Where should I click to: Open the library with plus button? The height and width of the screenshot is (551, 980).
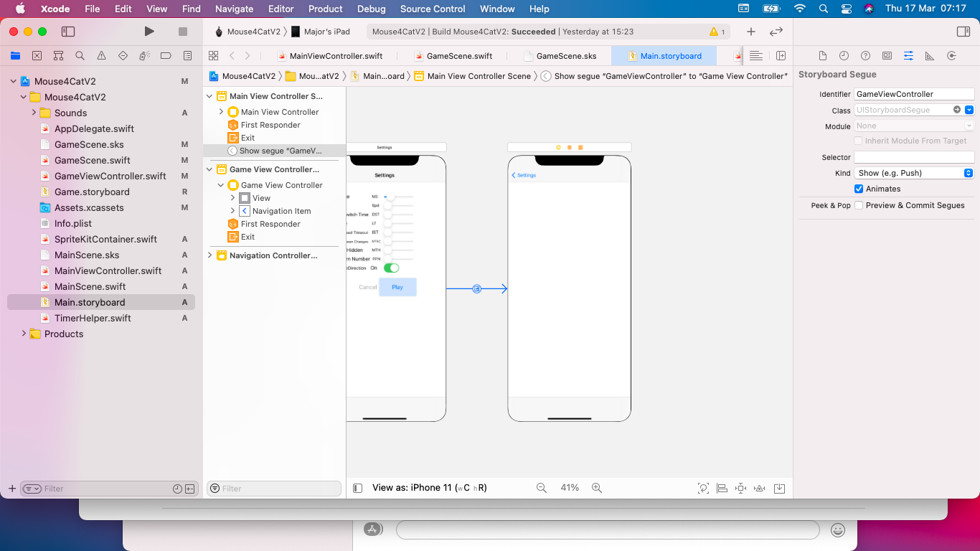tap(750, 32)
